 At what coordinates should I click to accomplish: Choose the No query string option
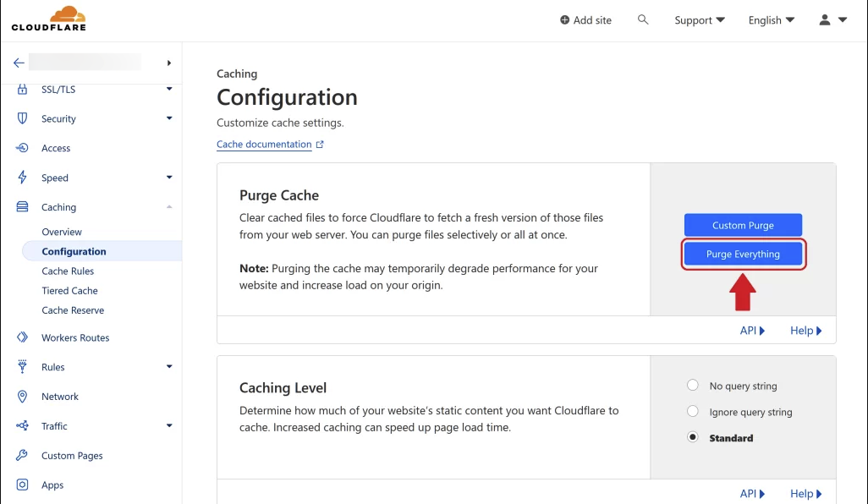[x=693, y=385]
